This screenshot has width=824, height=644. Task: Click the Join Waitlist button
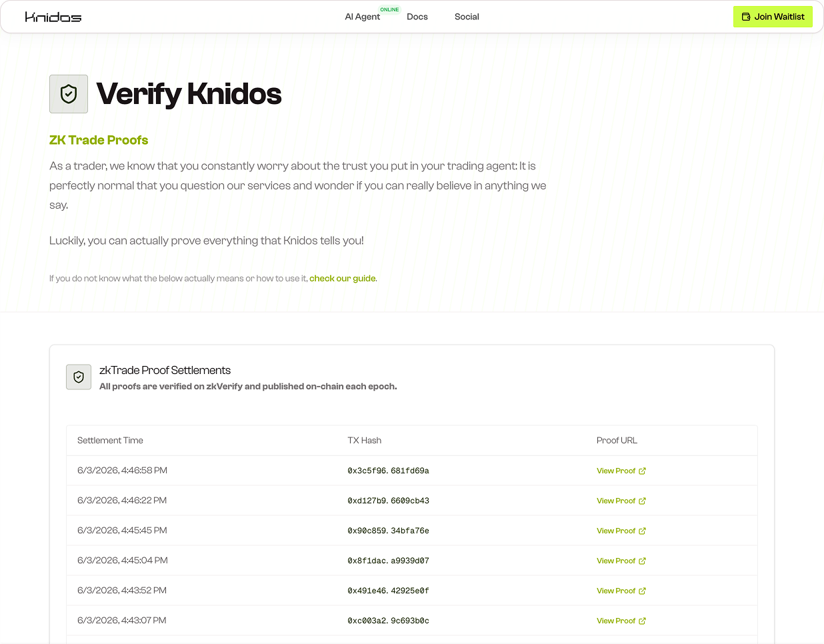pos(773,17)
